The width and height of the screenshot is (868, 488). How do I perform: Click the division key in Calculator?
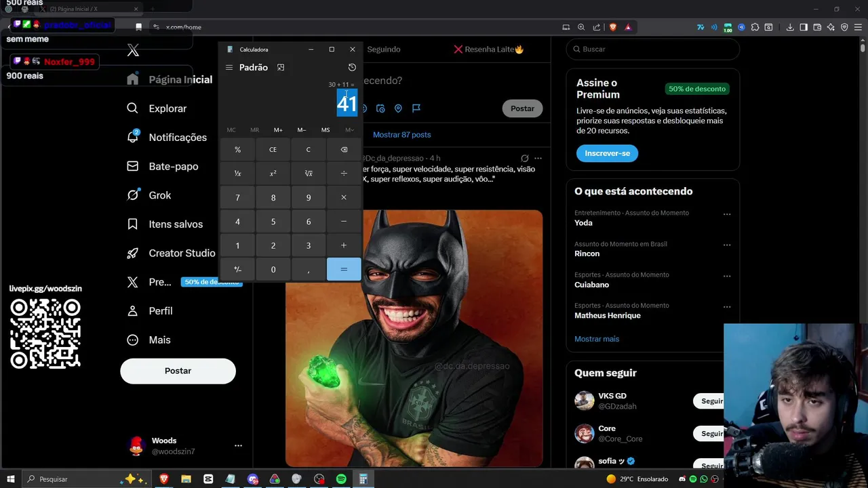[344, 174]
